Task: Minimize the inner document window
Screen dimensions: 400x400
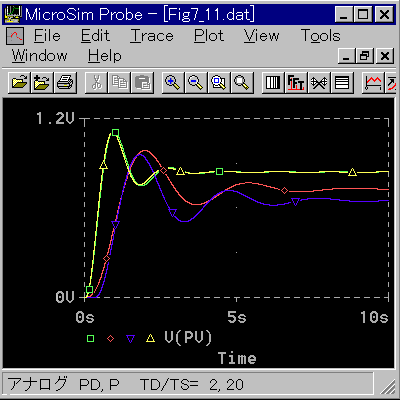Action: coord(347,56)
